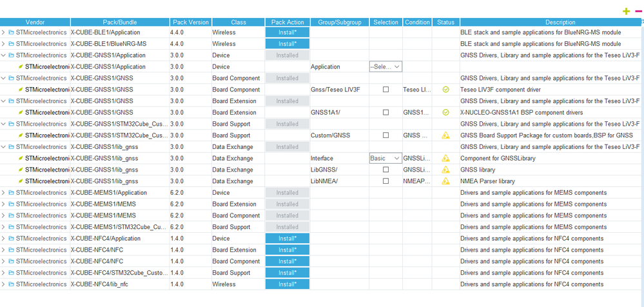This screenshot has height=307, width=644.
Task: Open the Interface Basic dropdown
Action: tap(385, 158)
